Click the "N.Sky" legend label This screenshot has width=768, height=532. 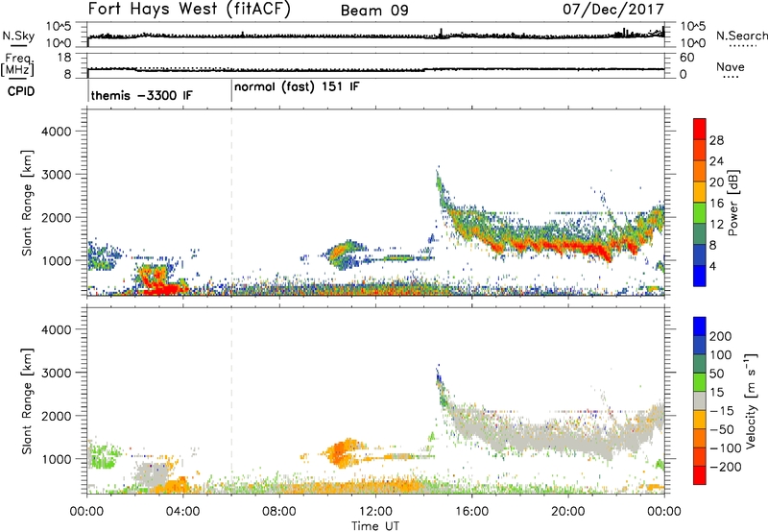coord(18,36)
